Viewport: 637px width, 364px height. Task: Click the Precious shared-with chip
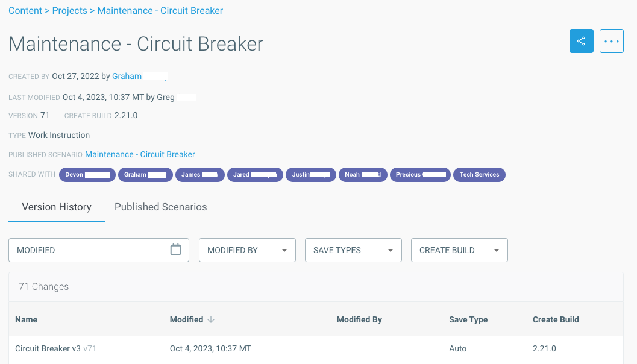(420, 175)
